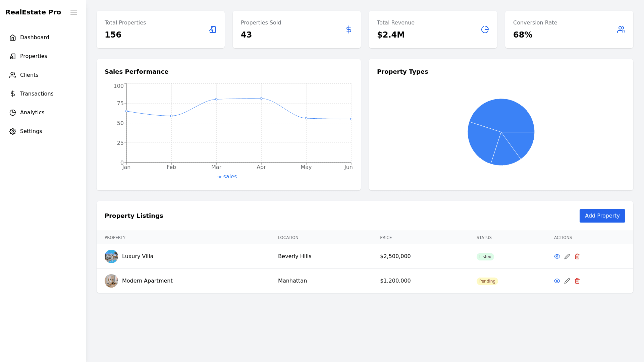644x362 pixels.
Task: Edit the Modern Apartment listing with pencil icon
Action: tap(567, 281)
